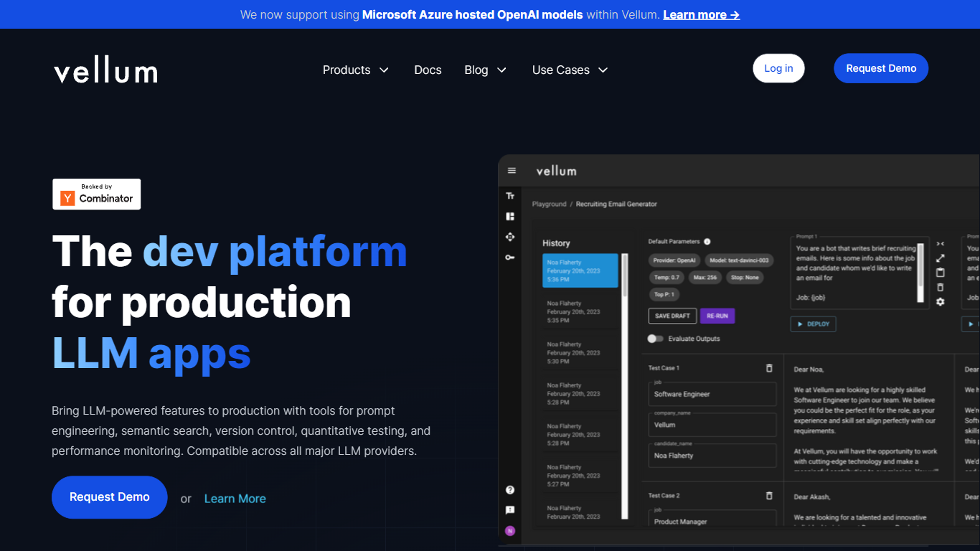This screenshot has height=551, width=980.
Task: Click the help question mark icon
Action: pyautogui.click(x=510, y=490)
